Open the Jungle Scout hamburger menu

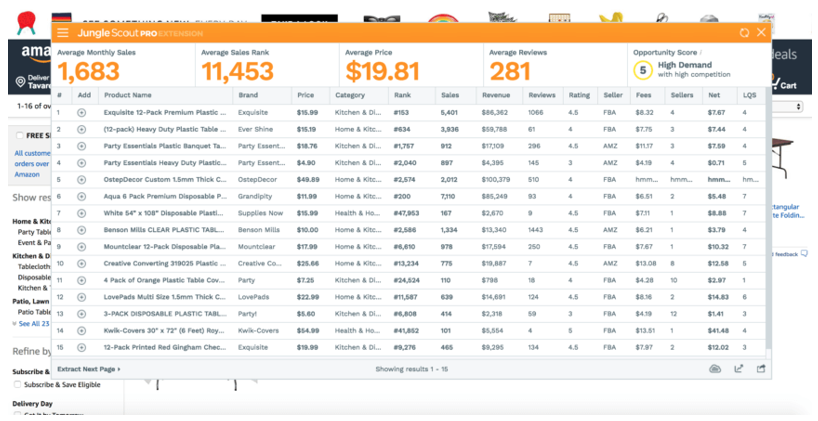63,33
